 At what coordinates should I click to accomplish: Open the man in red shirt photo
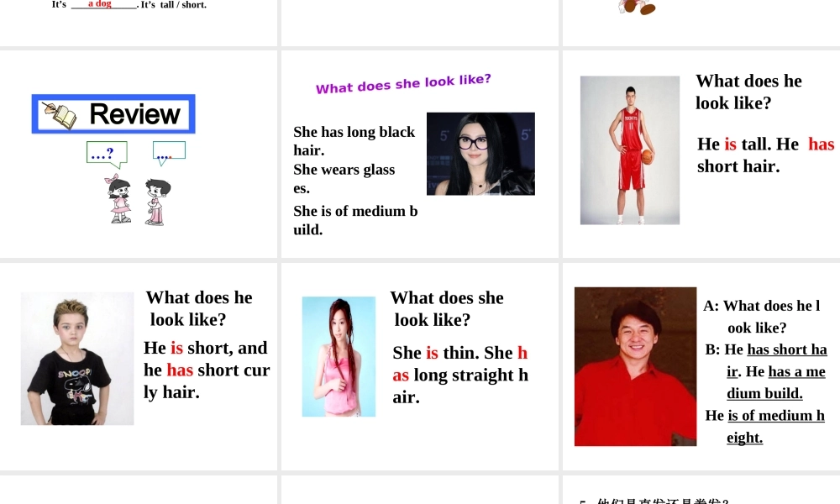coord(635,366)
